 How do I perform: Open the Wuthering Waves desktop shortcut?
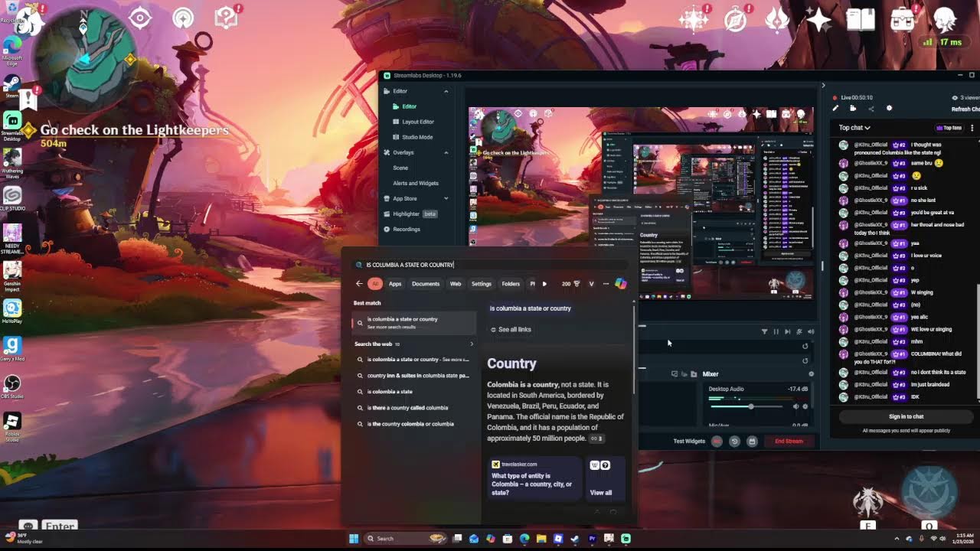pyautogui.click(x=12, y=162)
